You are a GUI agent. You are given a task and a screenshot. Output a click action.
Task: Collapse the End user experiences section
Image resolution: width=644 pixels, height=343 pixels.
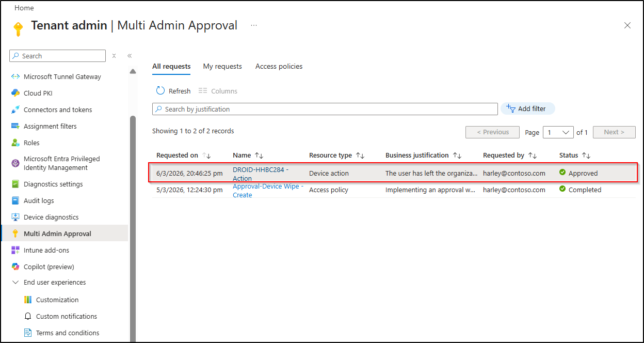(15, 282)
